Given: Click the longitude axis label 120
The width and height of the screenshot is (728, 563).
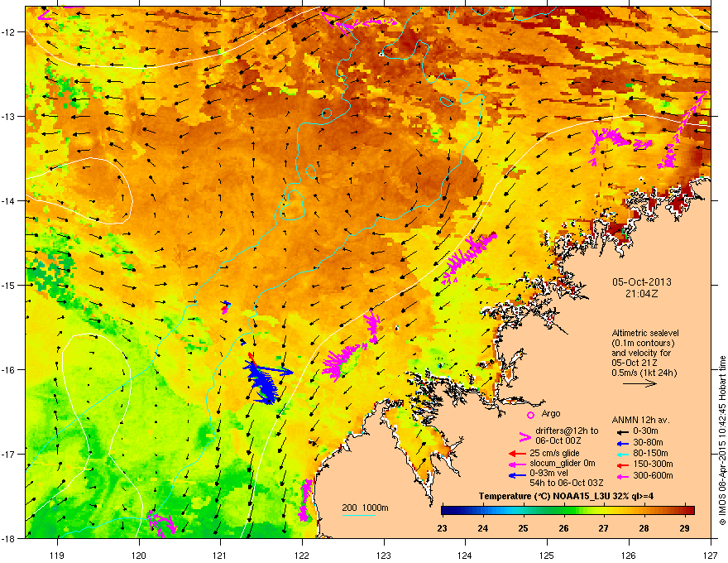Looking at the screenshot, I should [x=139, y=555].
